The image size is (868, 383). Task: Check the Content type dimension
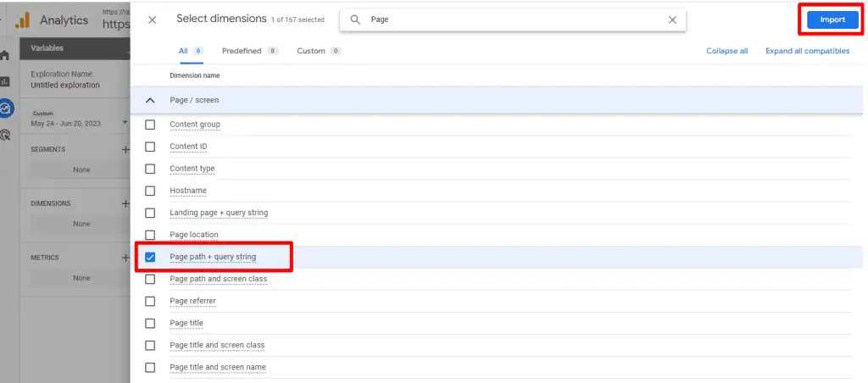150,169
